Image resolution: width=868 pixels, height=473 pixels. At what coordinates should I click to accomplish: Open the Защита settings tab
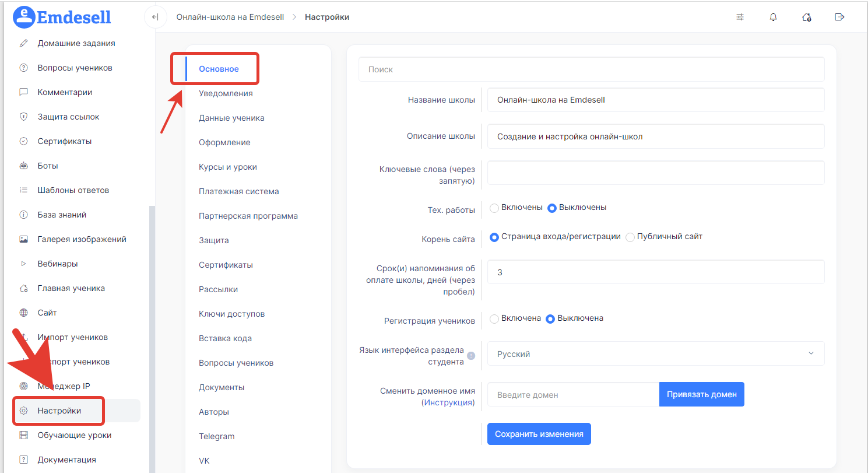tap(214, 240)
